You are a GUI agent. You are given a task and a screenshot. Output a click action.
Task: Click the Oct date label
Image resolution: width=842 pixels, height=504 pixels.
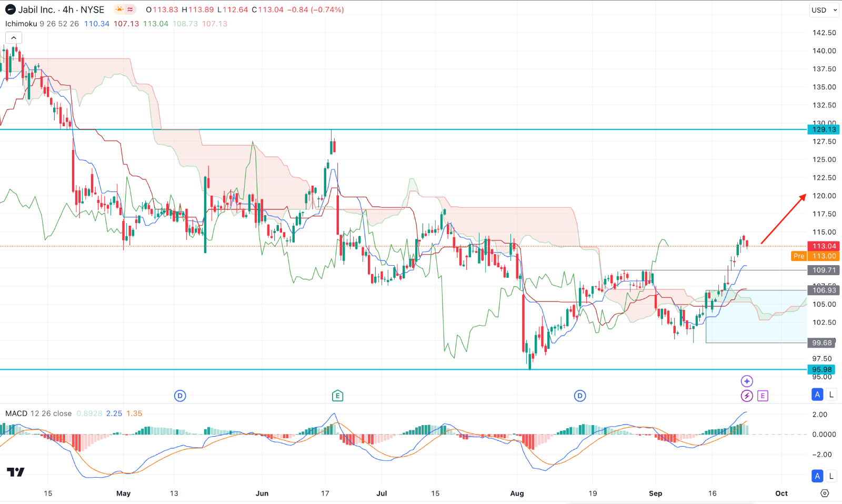(x=781, y=493)
